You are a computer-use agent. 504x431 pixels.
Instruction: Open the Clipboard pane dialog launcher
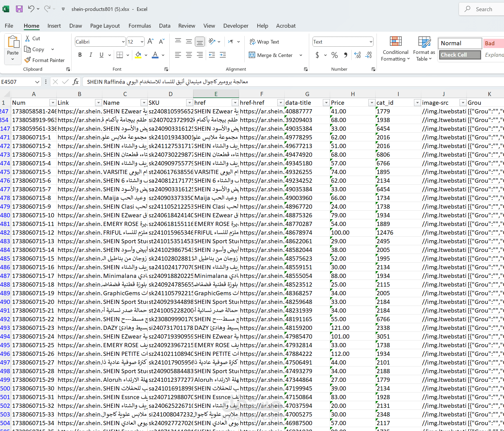coord(68,69)
